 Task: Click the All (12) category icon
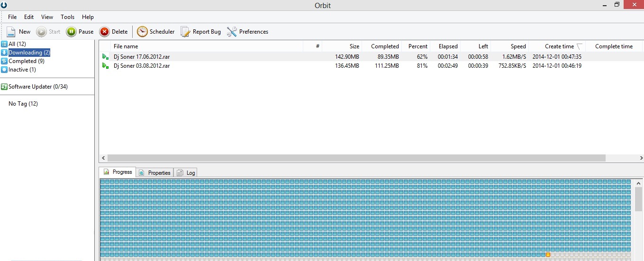[x=4, y=44]
